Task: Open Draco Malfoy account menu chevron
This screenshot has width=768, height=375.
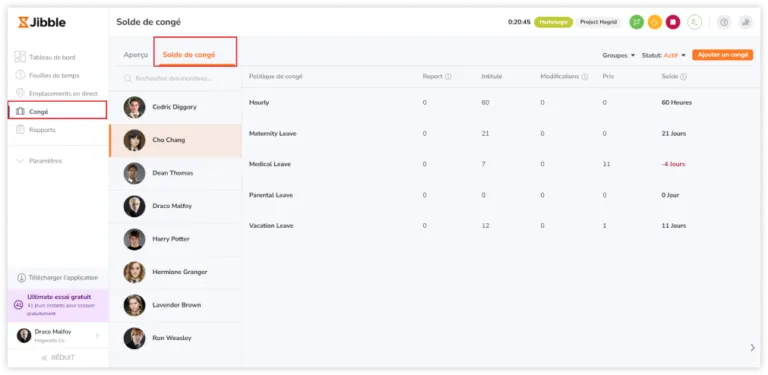Action: point(97,336)
